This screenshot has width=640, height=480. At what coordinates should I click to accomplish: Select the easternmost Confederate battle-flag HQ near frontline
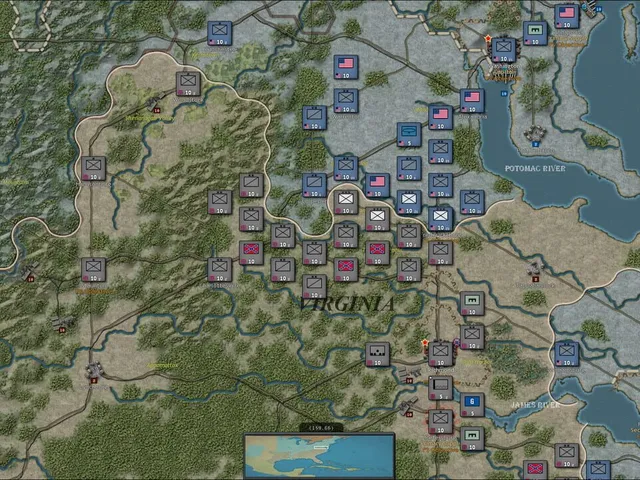click(x=377, y=253)
